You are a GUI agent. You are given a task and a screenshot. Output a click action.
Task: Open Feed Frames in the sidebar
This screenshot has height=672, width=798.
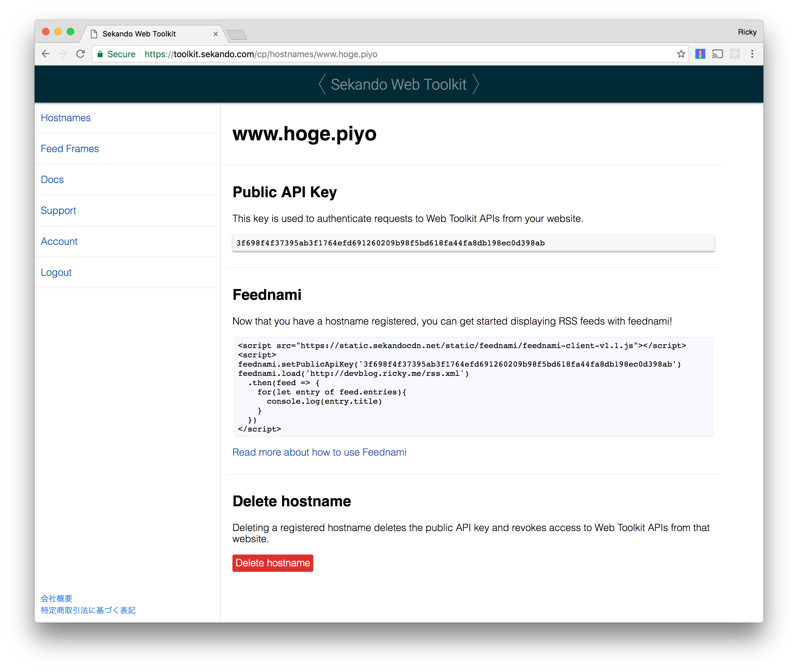(70, 149)
